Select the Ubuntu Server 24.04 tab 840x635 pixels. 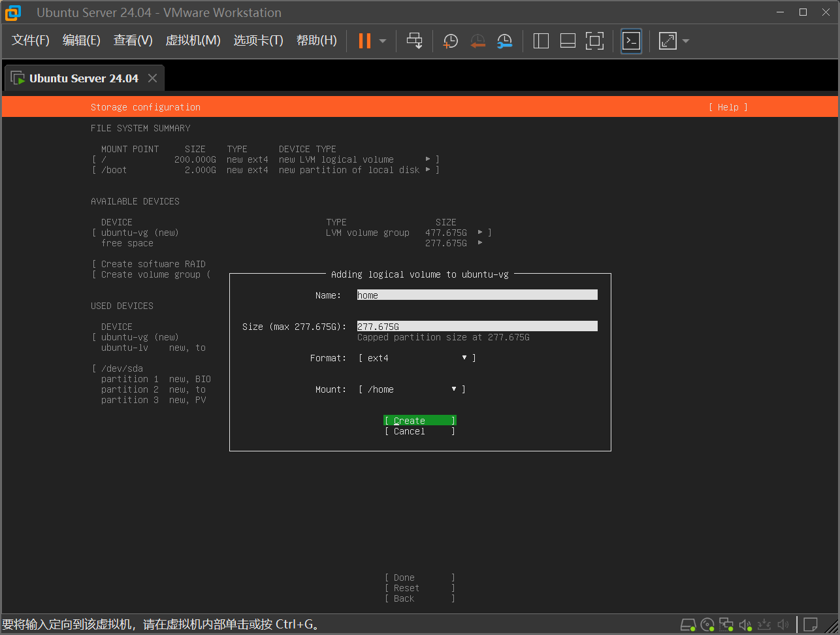[x=84, y=78]
